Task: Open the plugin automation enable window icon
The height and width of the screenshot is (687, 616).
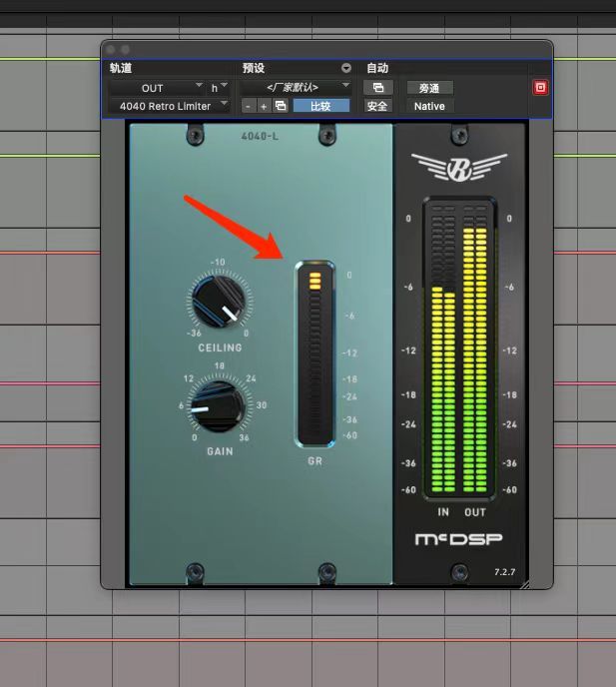Action: click(378, 88)
